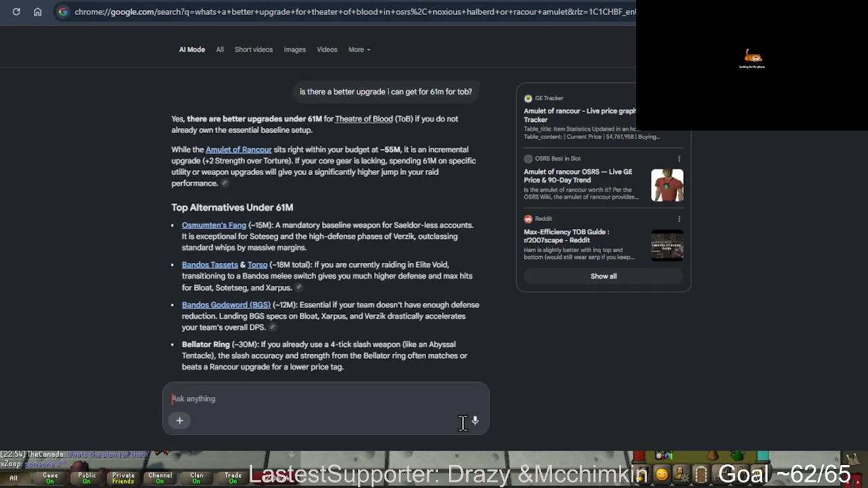Click the xZoop chat message line
The image size is (868, 488).
(34, 464)
